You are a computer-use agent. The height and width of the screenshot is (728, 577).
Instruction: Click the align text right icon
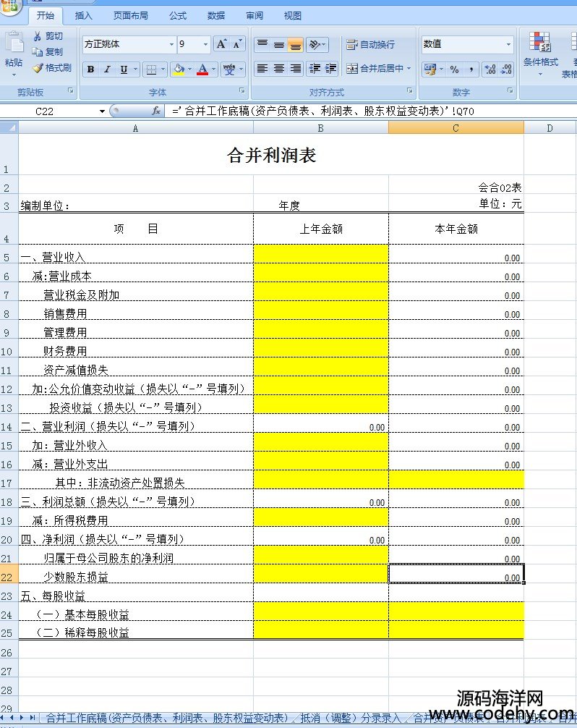pos(296,69)
